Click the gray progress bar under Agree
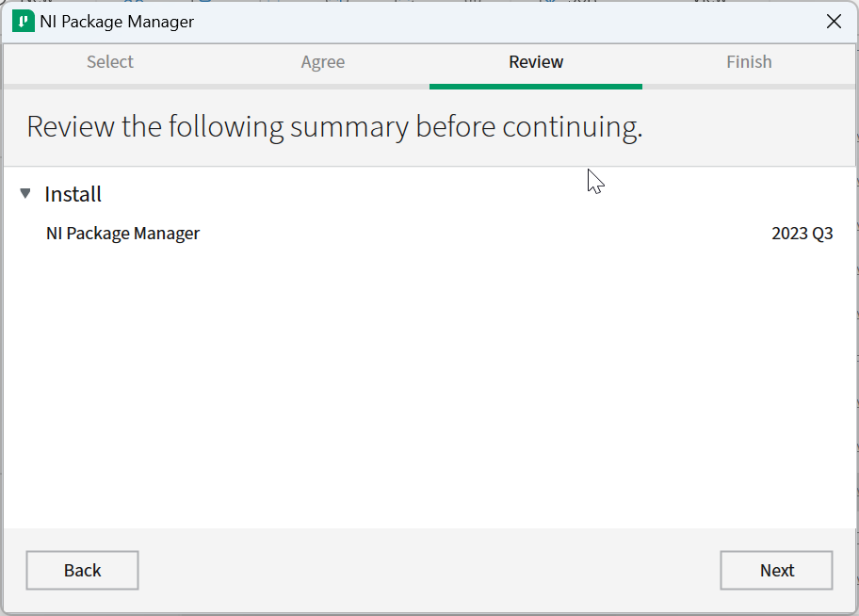Screen dimensions: 859x616 click(323, 87)
